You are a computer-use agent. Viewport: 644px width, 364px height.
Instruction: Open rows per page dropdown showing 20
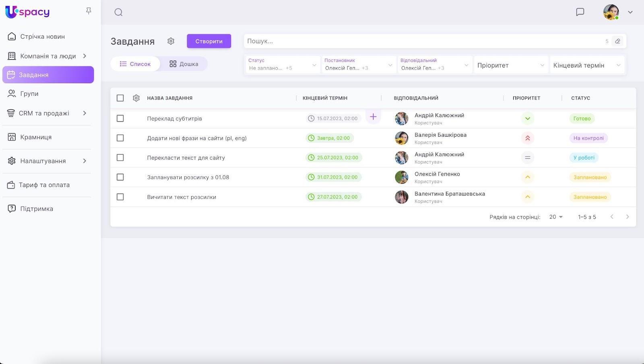click(556, 217)
